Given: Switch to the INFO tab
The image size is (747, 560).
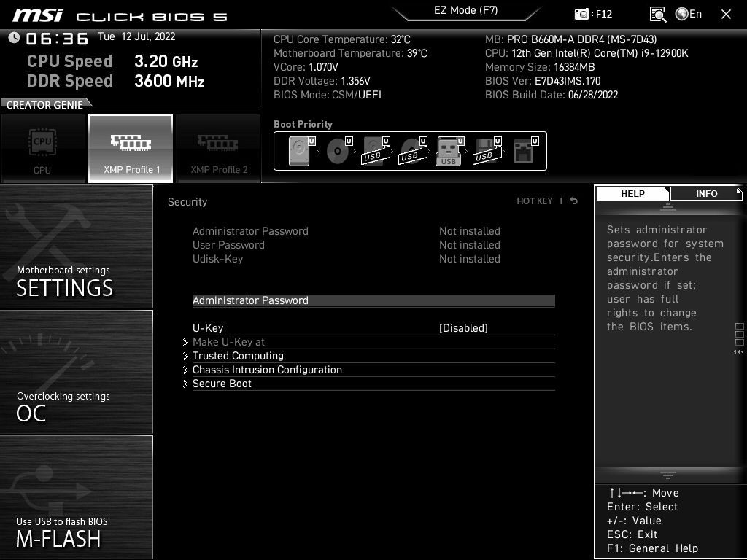Looking at the screenshot, I should coord(706,193).
